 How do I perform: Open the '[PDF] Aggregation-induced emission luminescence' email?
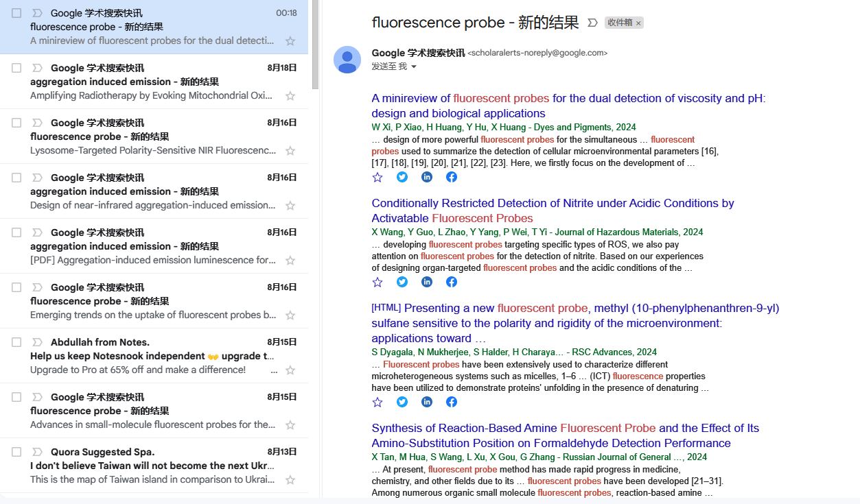tap(154, 246)
